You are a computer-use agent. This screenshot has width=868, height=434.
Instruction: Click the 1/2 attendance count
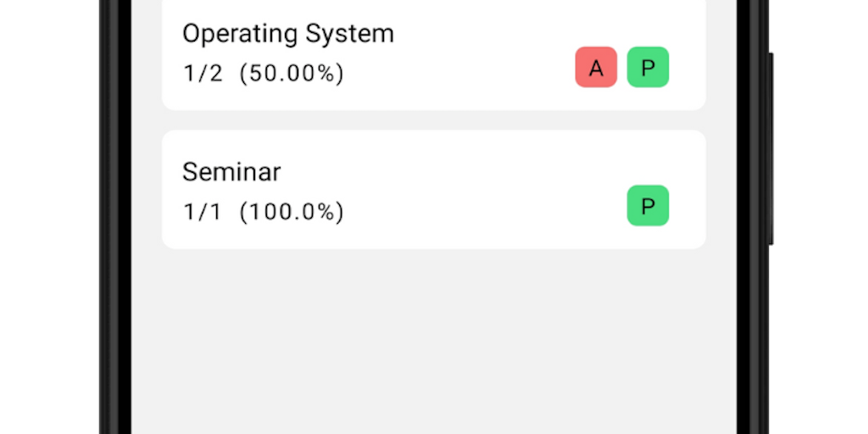point(203,74)
